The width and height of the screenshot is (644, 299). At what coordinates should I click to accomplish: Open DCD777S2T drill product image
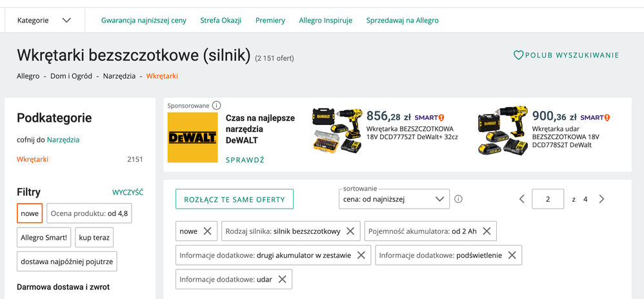pyautogui.click(x=337, y=131)
